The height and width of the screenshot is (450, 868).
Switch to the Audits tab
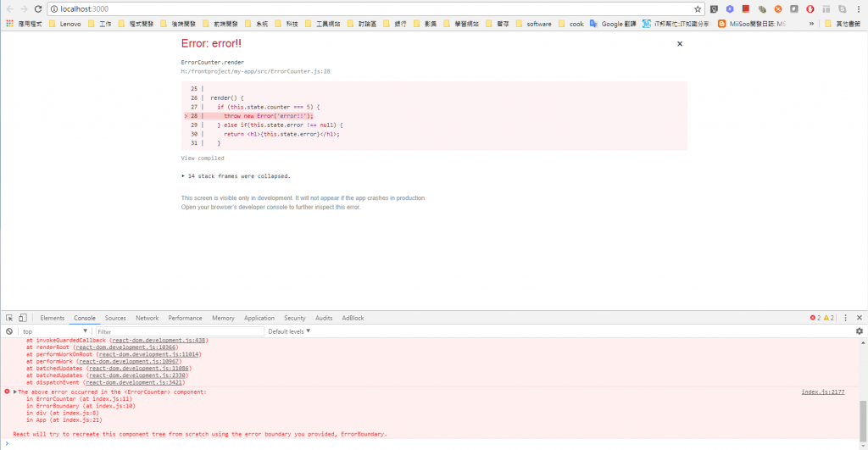click(x=324, y=319)
